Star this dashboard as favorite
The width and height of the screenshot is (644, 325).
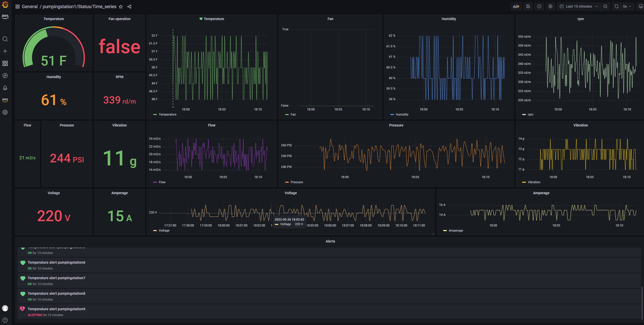pyautogui.click(x=121, y=7)
